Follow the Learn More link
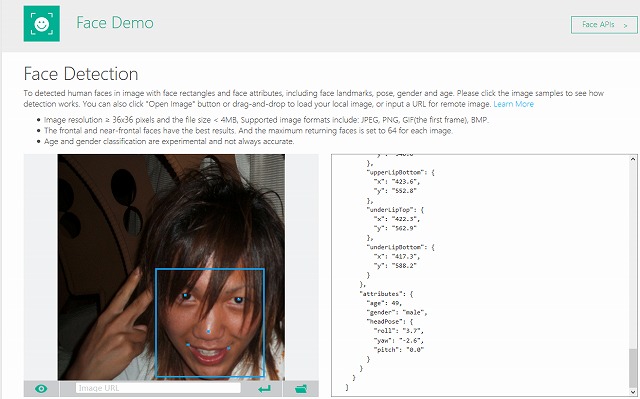 click(x=513, y=104)
